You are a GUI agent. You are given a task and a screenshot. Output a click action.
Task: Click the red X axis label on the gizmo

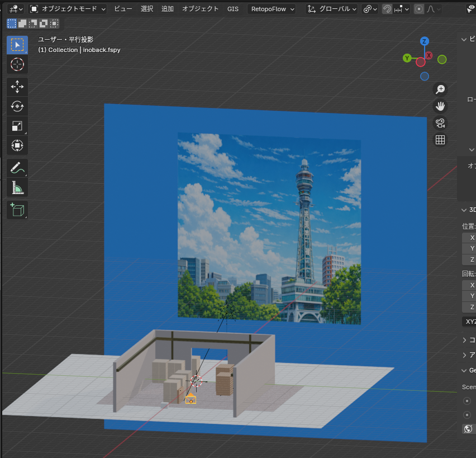pos(429,55)
